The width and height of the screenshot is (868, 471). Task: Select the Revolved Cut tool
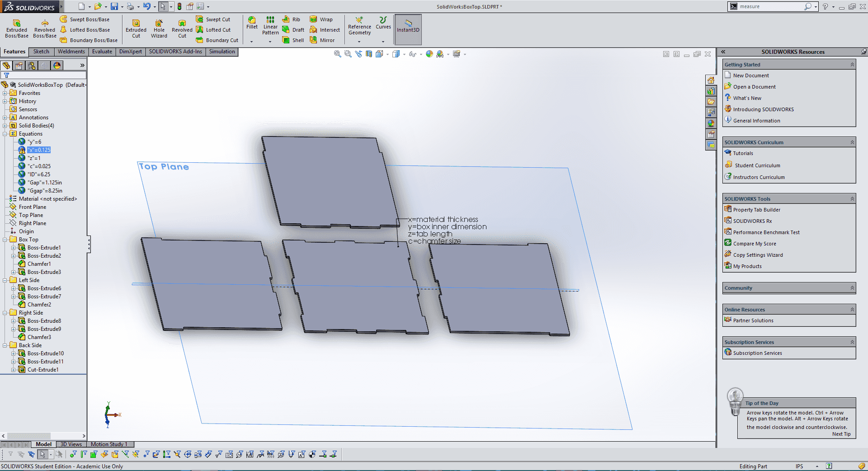click(x=182, y=28)
